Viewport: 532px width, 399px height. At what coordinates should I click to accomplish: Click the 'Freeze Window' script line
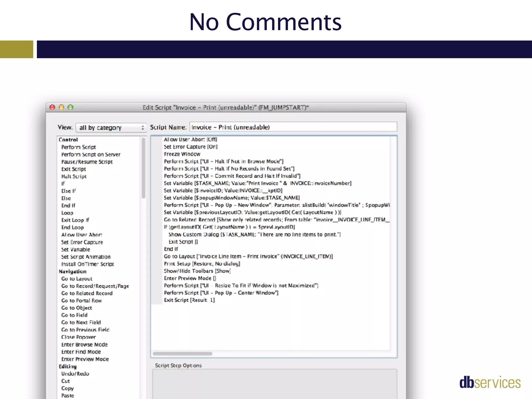pos(182,154)
